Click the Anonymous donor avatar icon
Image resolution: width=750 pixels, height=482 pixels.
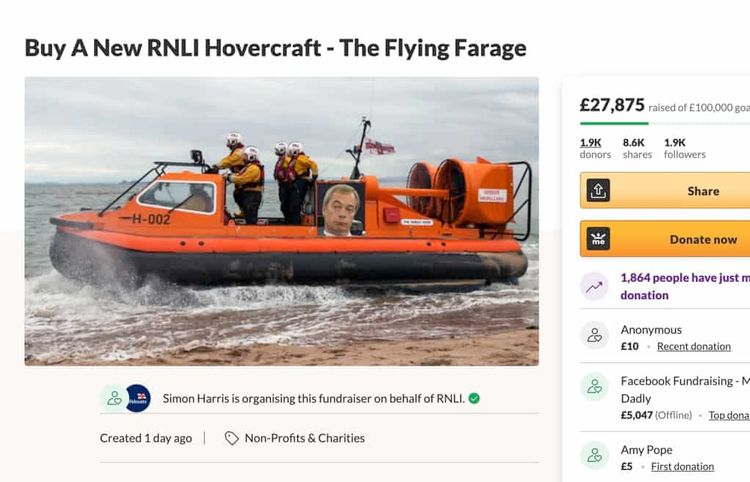[594, 335]
